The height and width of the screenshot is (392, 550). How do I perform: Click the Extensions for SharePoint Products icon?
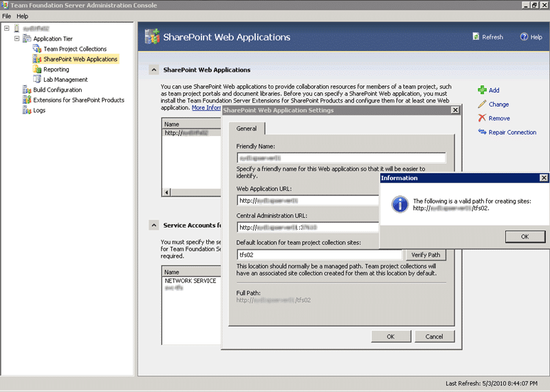[x=27, y=100]
